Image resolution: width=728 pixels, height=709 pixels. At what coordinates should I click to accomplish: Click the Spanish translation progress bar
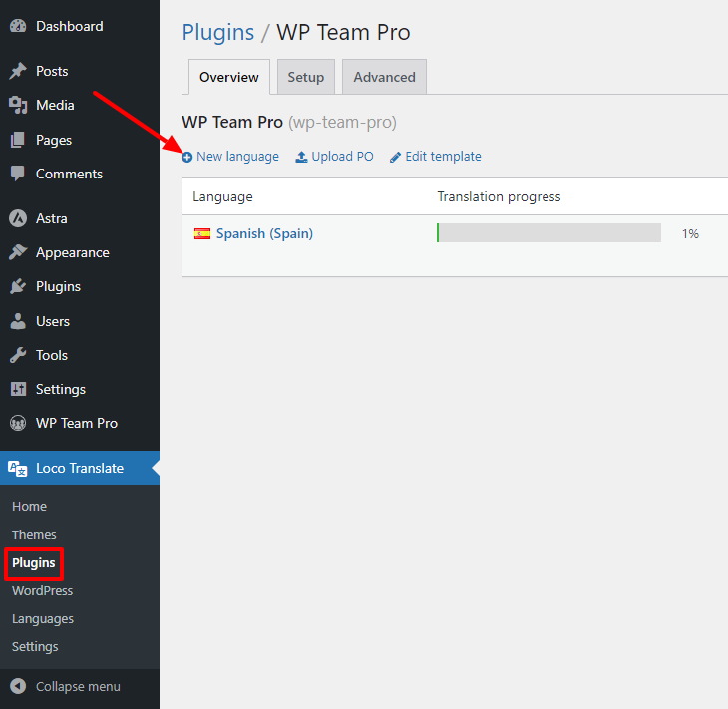click(548, 233)
